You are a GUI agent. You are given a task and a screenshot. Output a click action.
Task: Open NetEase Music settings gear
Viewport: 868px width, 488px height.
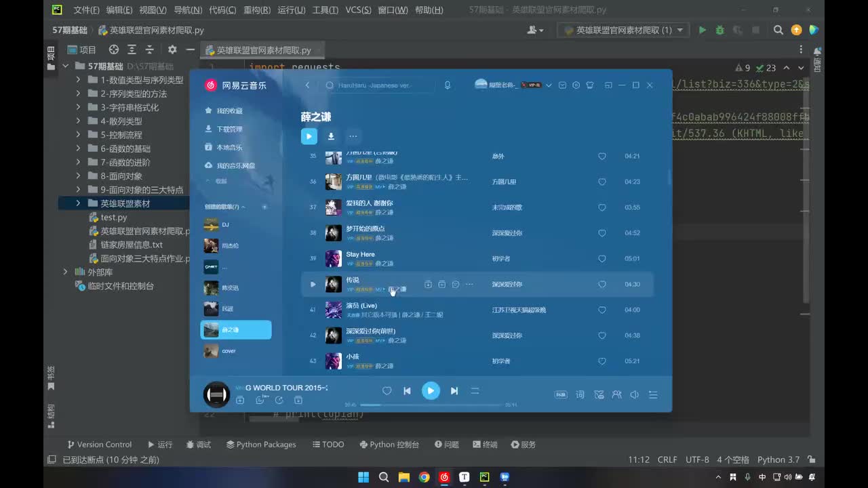(x=576, y=85)
